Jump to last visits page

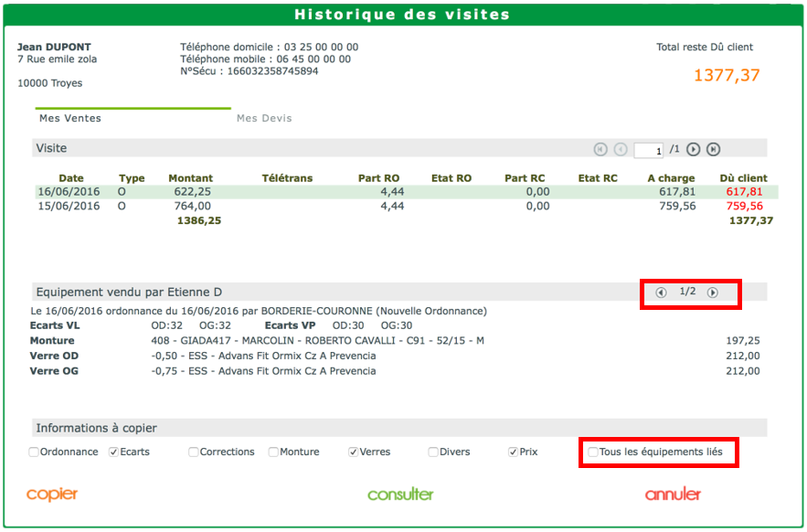[714, 149]
